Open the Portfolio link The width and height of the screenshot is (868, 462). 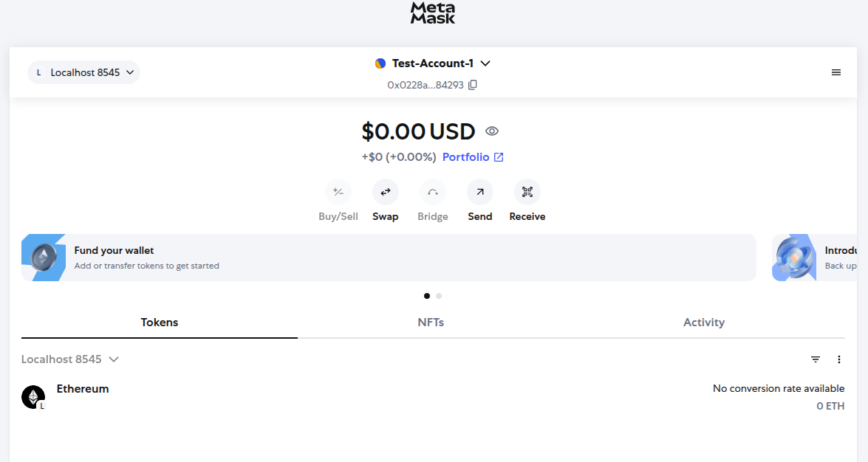[x=473, y=157]
